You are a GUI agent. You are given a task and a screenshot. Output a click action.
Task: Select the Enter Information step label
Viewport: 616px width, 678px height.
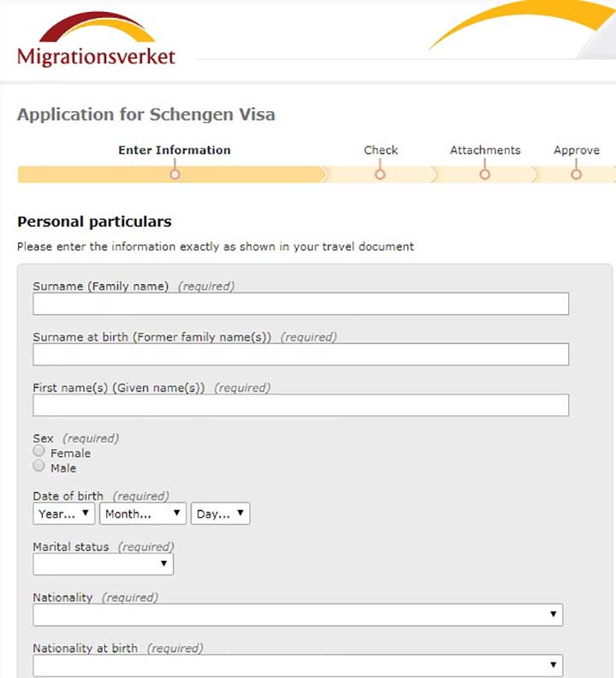175,150
